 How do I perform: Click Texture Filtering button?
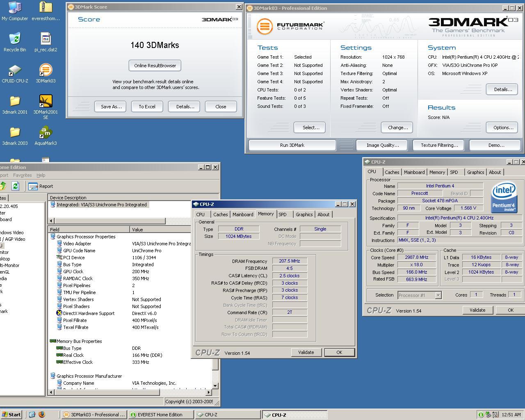click(x=439, y=145)
